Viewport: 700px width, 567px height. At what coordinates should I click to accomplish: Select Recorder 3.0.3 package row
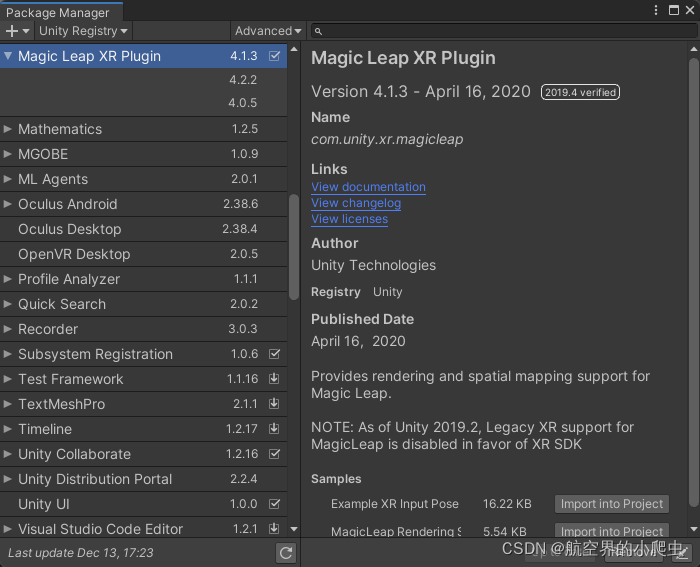pyautogui.click(x=143, y=329)
